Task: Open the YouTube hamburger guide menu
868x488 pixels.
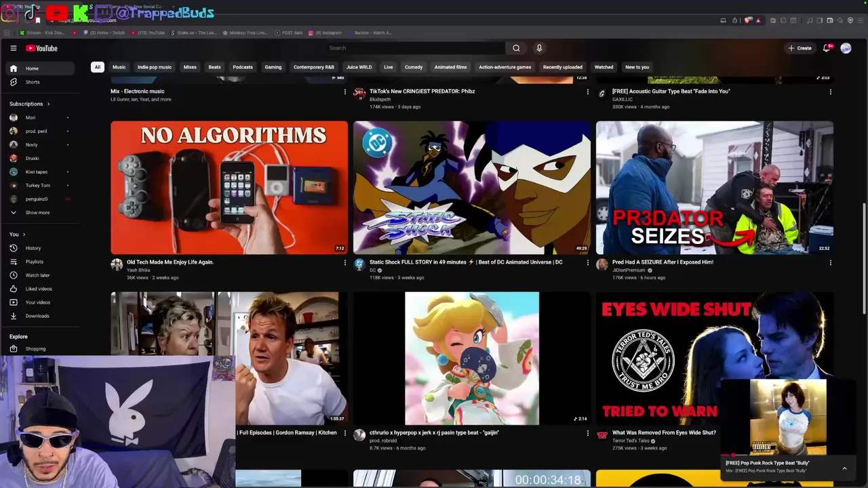Action: 13,48
